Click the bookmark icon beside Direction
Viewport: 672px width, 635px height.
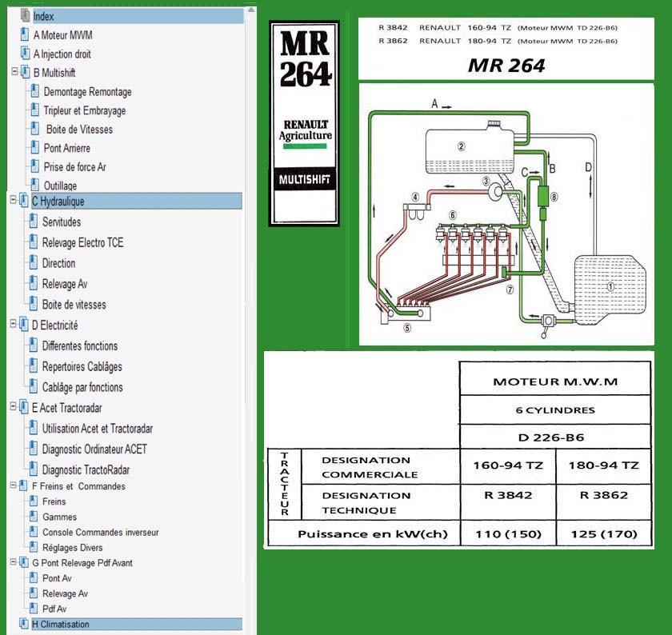coord(33,262)
